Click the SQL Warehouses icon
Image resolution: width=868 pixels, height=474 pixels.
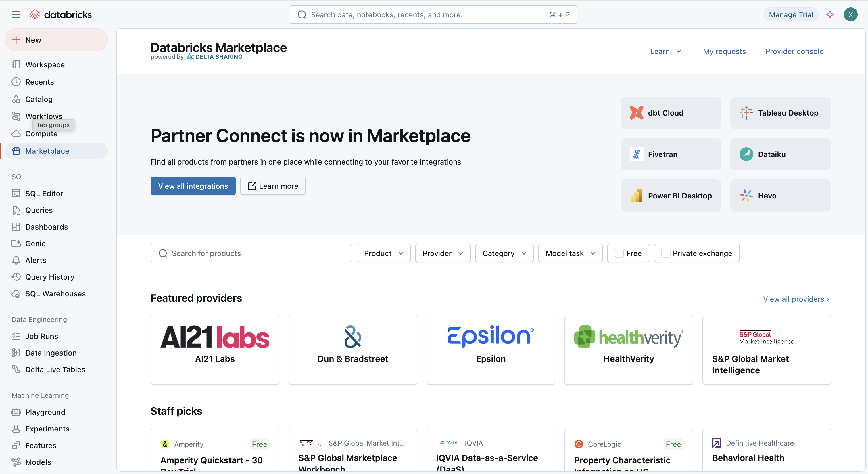pyautogui.click(x=16, y=293)
